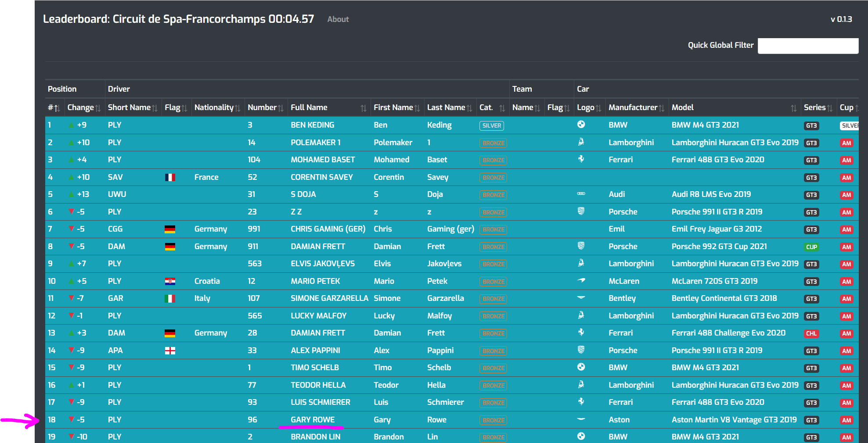
Task: Click Ferrari logo in position 13 Damian Frett row
Action: (581, 332)
